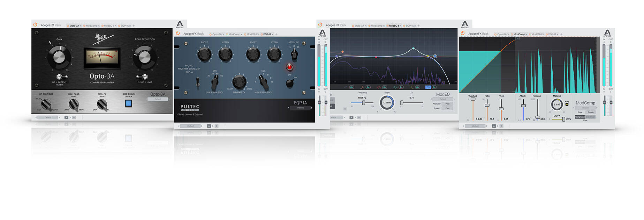
Task: Open the rack preset Default dropdown at the Opto-3A window bottom
Action: click(x=48, y=117)
